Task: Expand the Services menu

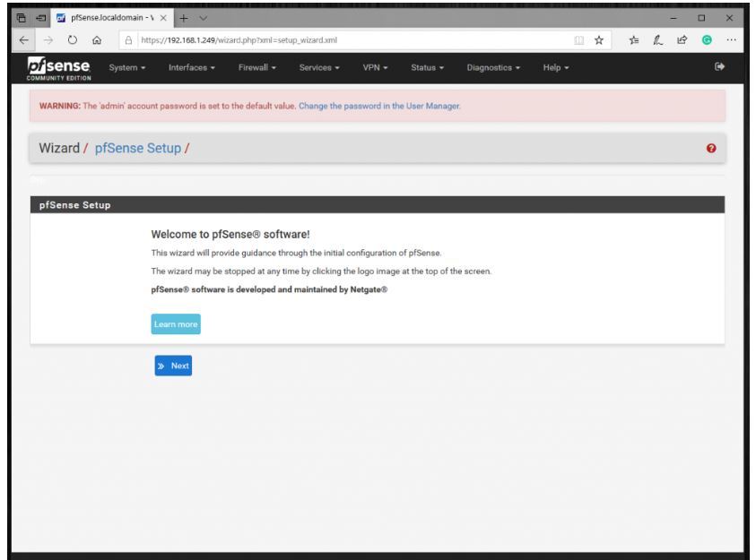Action: [319, 67]
